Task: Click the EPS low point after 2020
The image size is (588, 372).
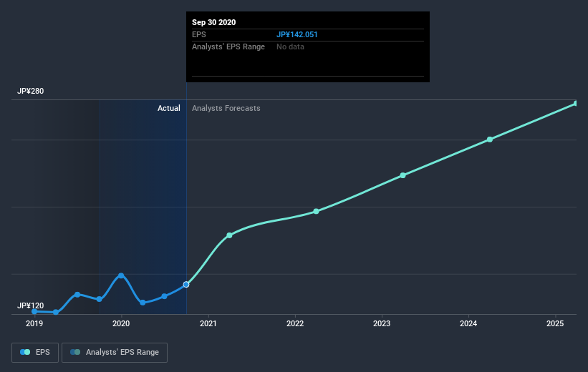Action: pyautogui.click(x=143, y=303)
